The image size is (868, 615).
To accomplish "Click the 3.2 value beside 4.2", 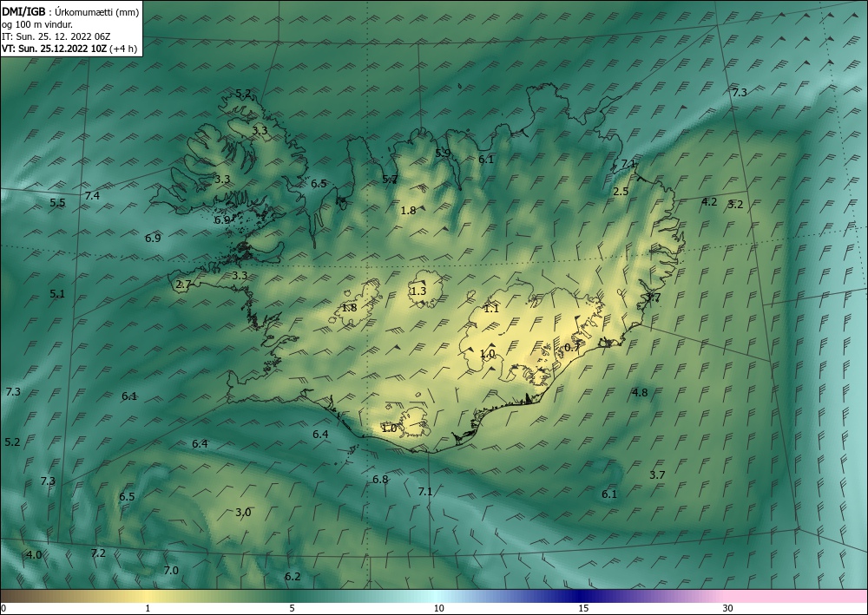I will click(735, 205).
